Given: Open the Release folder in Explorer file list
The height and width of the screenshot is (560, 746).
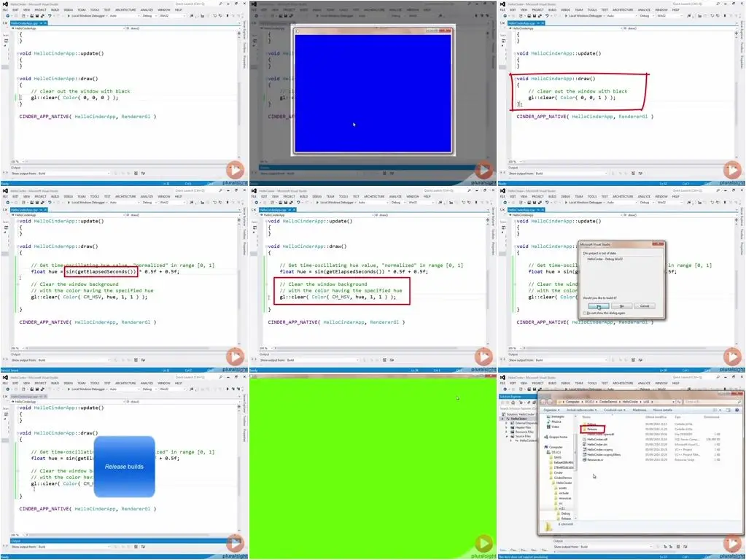Looking at the screenshot, I should 592,429.
